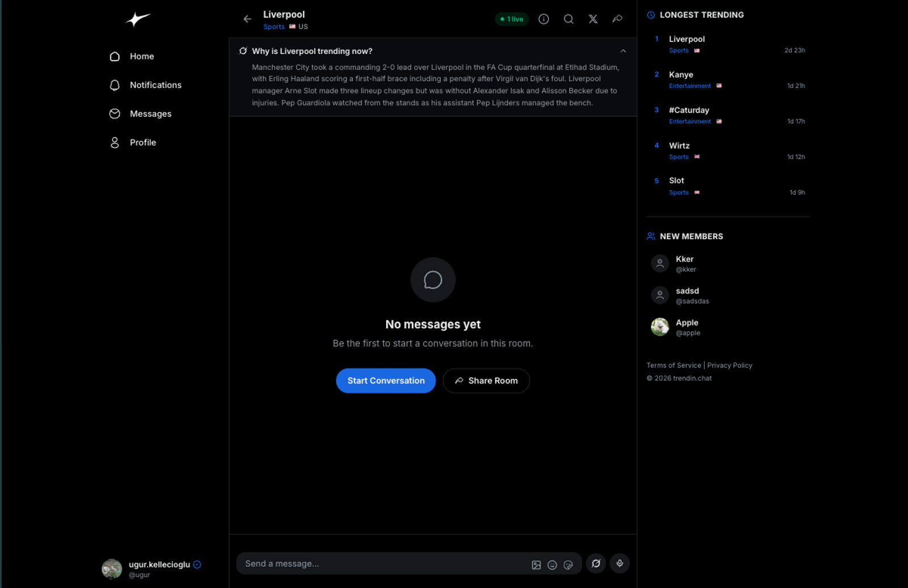The height and width of the screenshot is (588, 908).
Task: Click the @kker handle
Action: tap(686, 270)
